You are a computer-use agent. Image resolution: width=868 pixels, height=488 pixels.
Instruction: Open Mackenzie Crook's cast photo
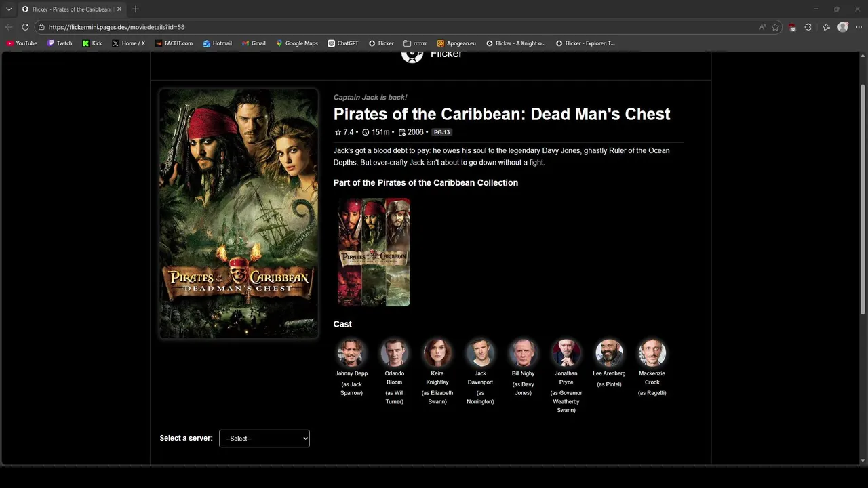652,353
